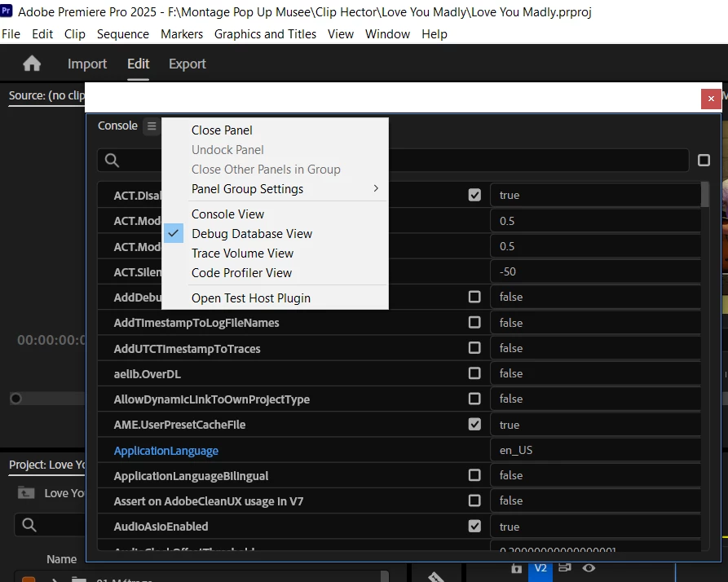Open the Help menu

(x=435, y=34)
